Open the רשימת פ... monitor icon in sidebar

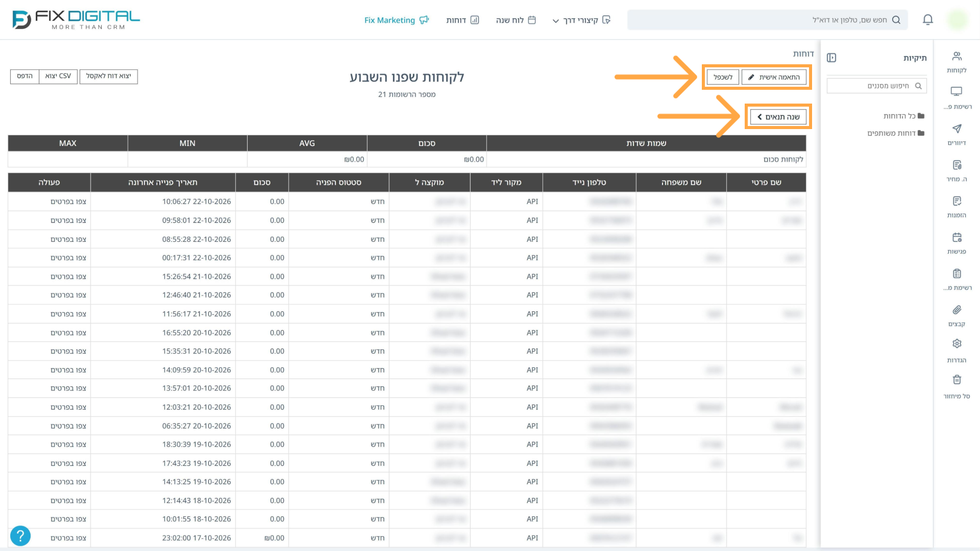[957, 98]
